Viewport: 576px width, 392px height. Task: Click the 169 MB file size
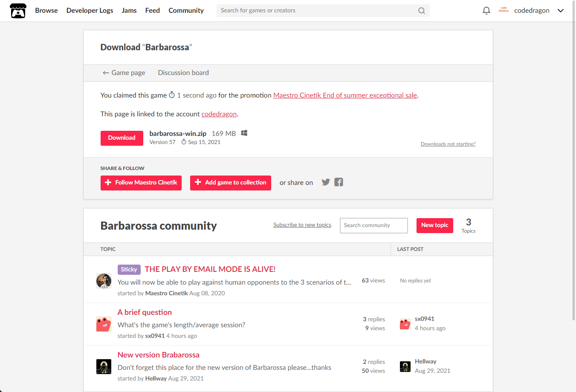point(224,133)
